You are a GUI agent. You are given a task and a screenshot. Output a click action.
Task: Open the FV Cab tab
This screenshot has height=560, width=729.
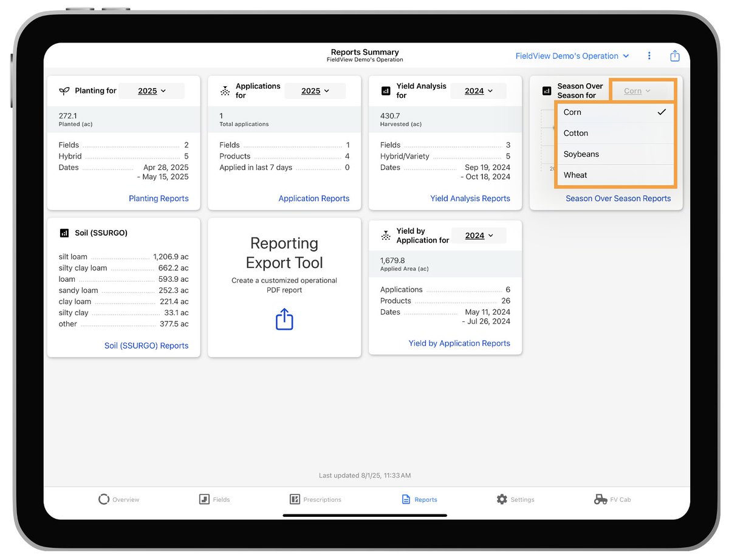click(x=612, y=499)
